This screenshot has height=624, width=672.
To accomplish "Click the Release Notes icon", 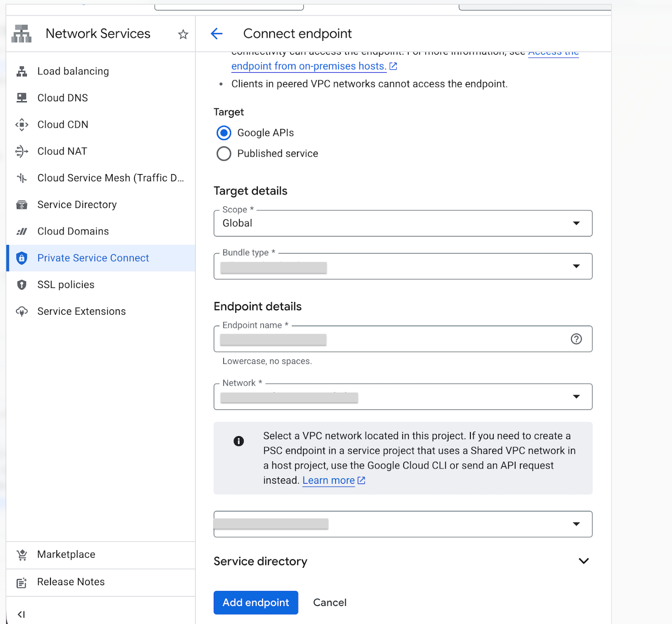I will (x=22, y=582).
